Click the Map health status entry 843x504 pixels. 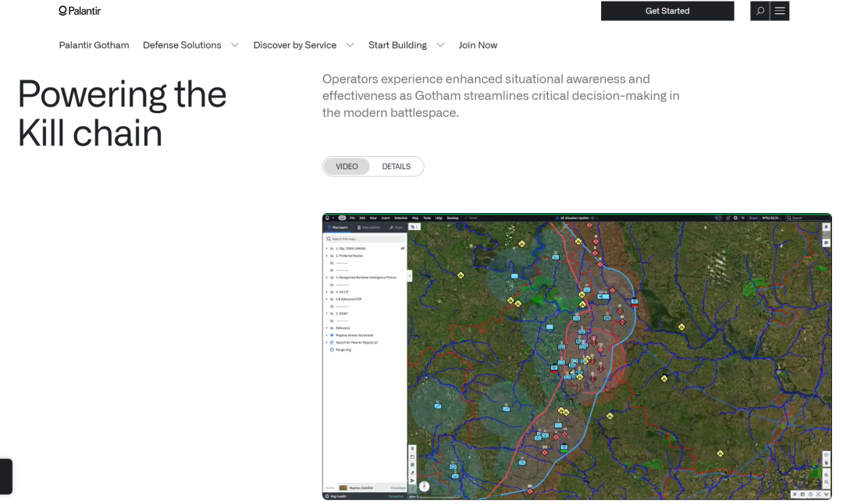336,496
